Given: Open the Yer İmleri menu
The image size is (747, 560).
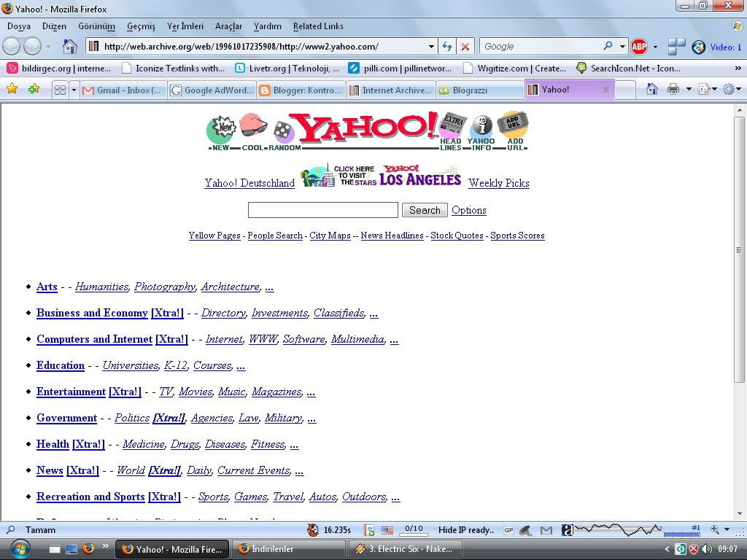Looking at the screenshot, I should pos(185,26).
